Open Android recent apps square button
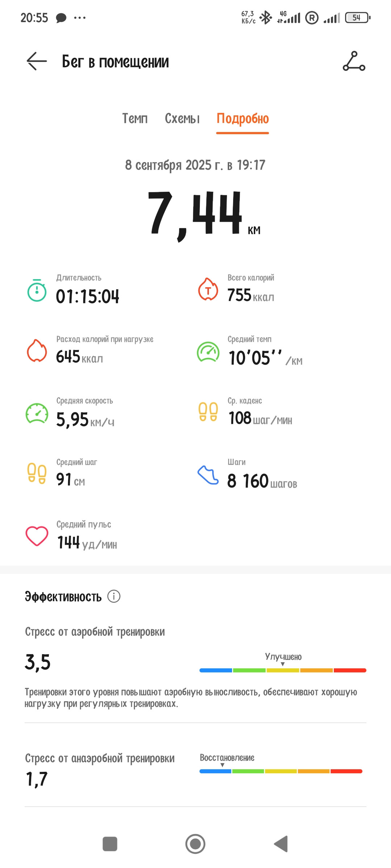Screen dimensions: 391x868 pyautogui.click(x=110, y=844)
